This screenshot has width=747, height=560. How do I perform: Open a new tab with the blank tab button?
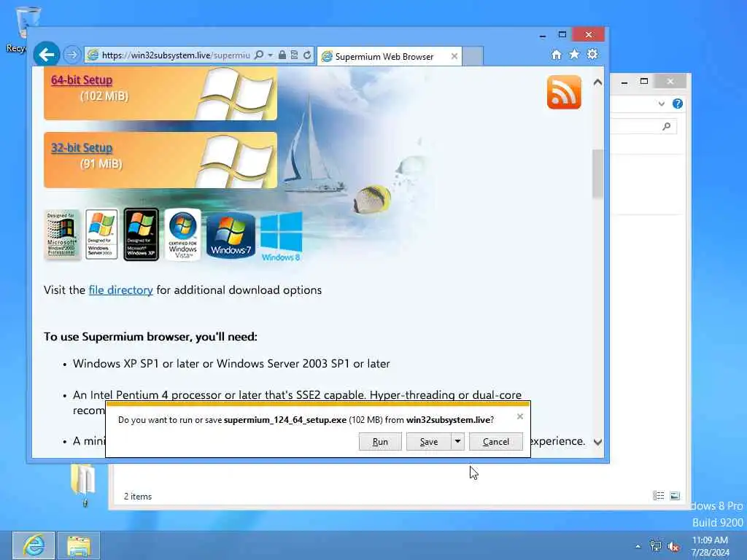473,56
